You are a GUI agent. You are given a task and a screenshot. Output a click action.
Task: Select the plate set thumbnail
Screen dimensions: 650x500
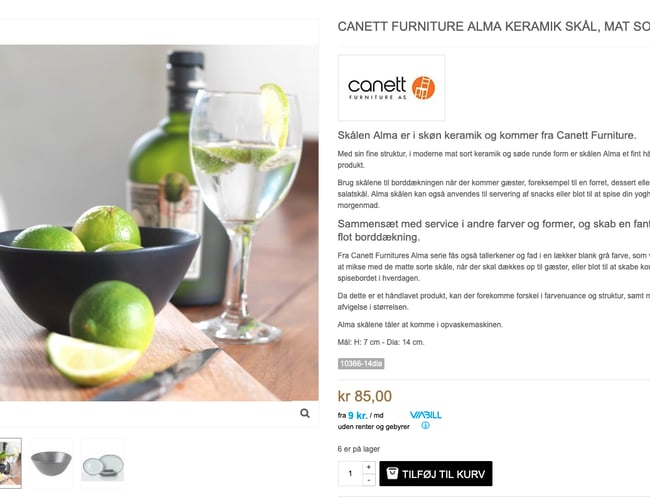click(103, 463)
